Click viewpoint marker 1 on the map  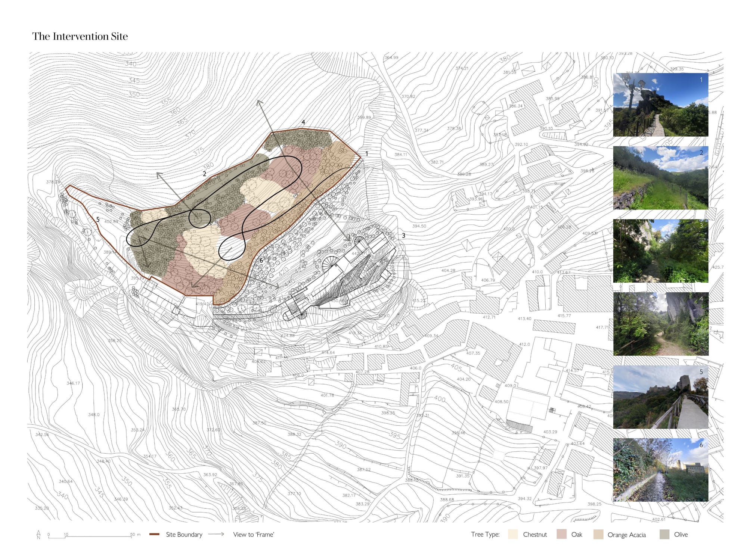click(x=367, y=154)
